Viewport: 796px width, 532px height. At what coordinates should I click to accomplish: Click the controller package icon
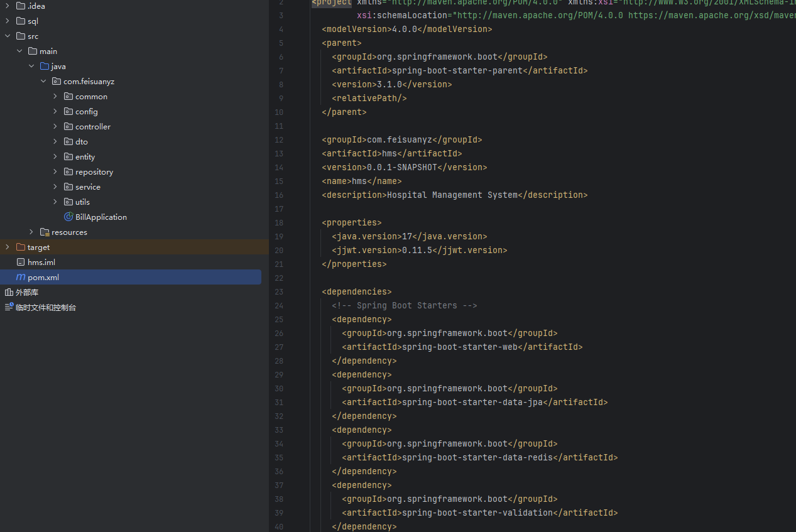pyautogui.click(x=68, y=126)
